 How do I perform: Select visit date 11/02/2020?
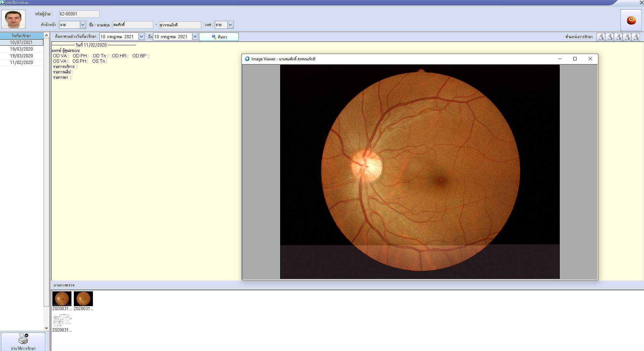[x=21, y=62]
